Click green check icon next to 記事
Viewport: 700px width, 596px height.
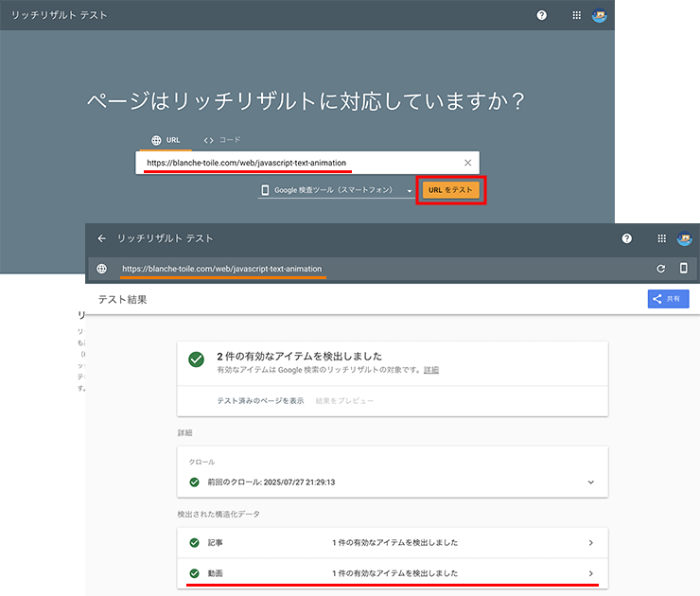pos(194,543)
